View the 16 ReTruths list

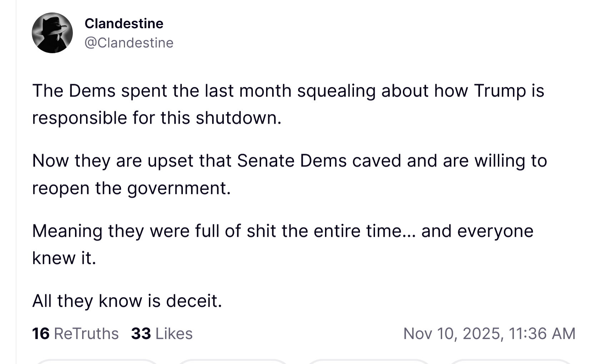[x=75, y=334]
